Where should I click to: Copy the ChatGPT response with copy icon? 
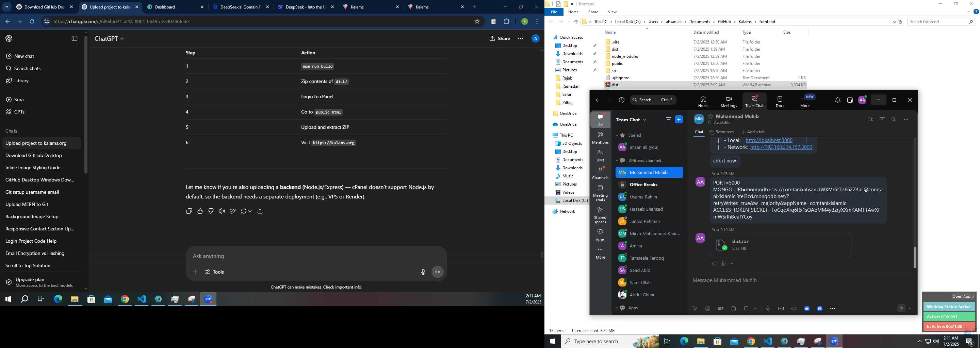click(x=189, y=211)
